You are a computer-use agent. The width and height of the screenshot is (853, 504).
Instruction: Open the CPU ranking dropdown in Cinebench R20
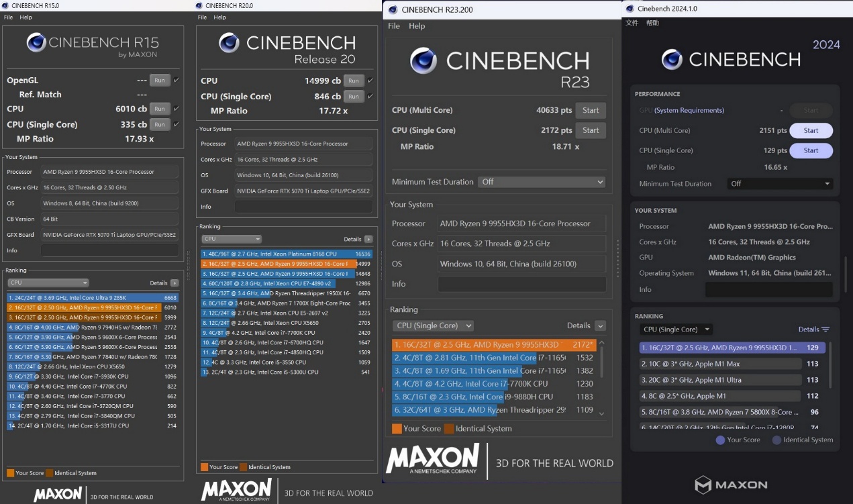coord(232,239)
